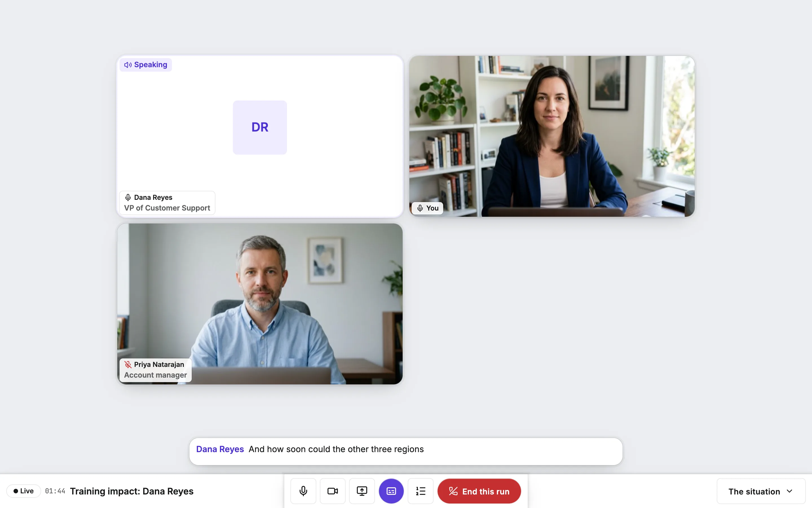This screenshot has height=508, width=812.
Task: Select your own video tile
Action: pyautogui.click(x=551, y=136)
